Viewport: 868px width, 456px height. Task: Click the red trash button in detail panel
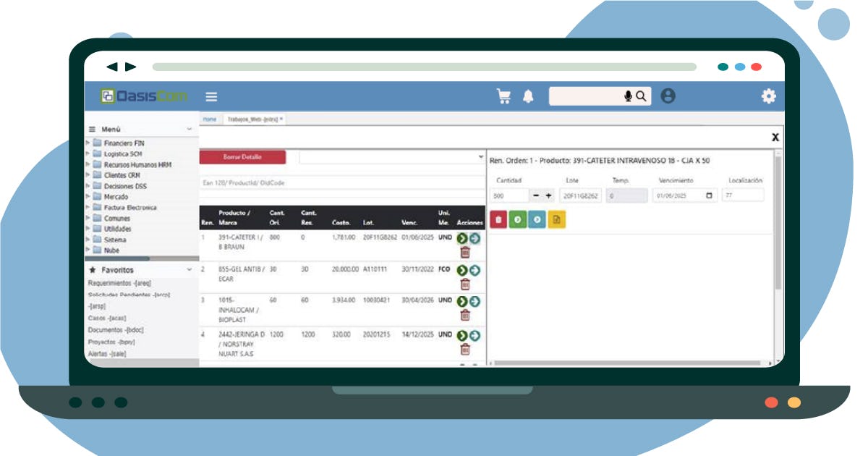(498, 219)
